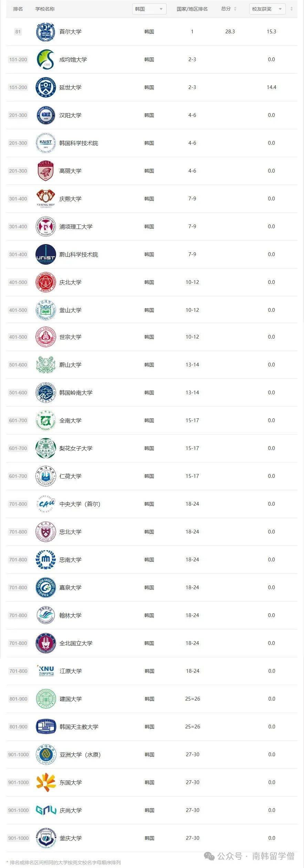
Task: Click the 高丽大学 red tiger crest
Action: pyautogui.click(x=45, y=171)
